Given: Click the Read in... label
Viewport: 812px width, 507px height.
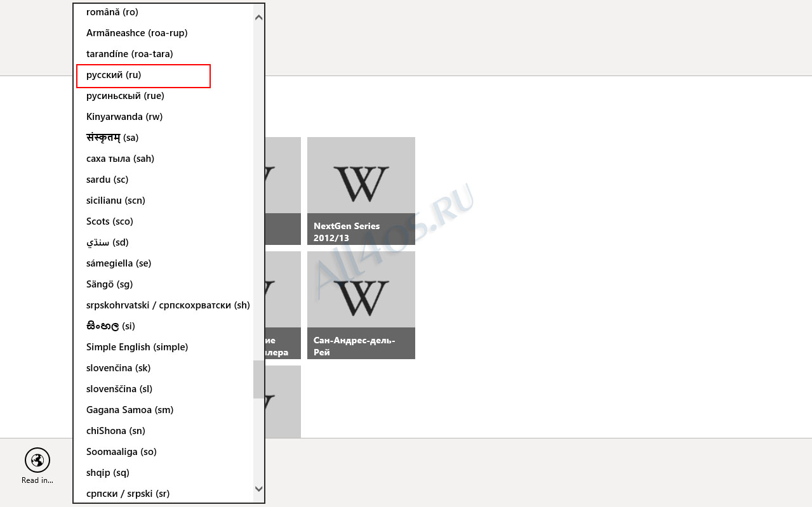Looking at the screenshot, I should tap(37, 480).
